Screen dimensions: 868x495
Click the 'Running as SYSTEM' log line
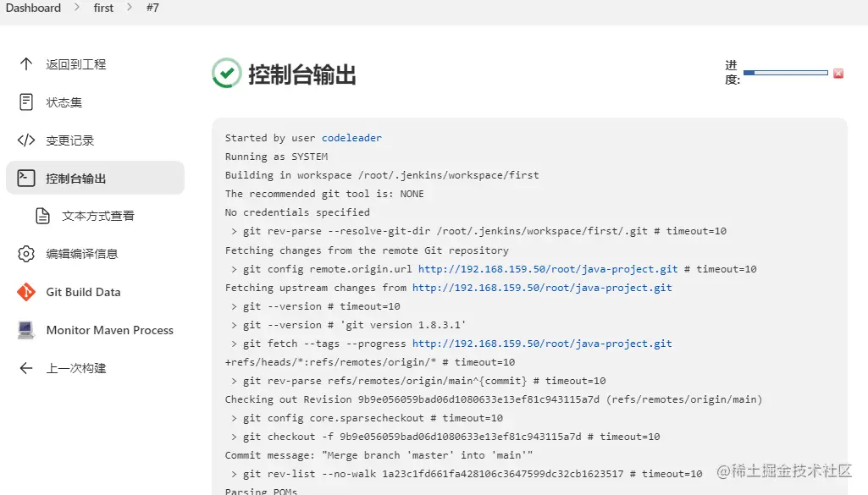276,157
